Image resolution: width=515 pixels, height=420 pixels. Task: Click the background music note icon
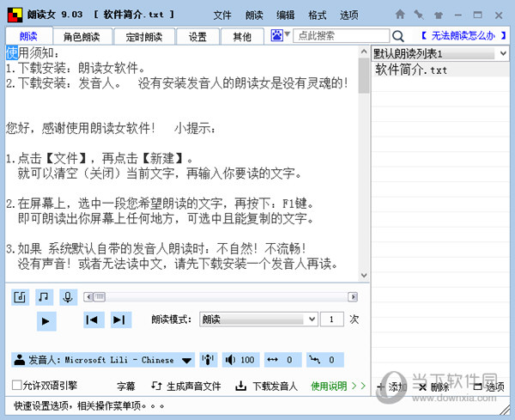tap(44, 297)
